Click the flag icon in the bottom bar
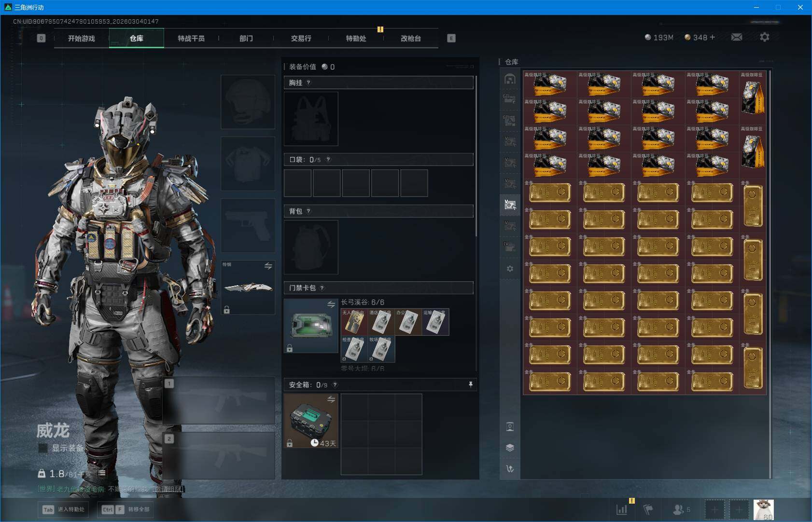The height and width of the screenshot is (522, 812). tap(648, 509)
